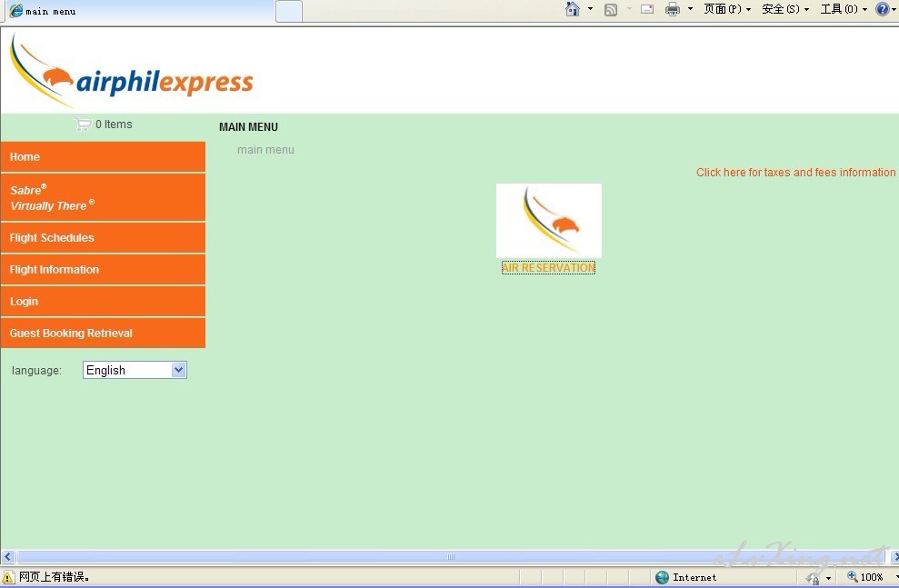Image resolution: width=899 pixels, height=588 pixels.
Task: Click the protected mode status icon
Action: point(813,578)
